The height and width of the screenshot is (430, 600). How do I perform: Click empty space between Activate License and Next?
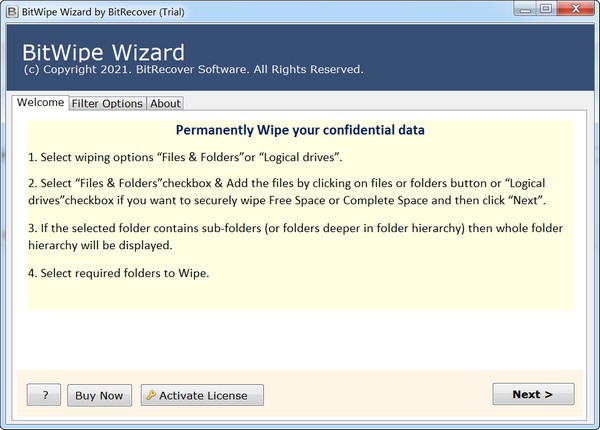tap(378, 395)
